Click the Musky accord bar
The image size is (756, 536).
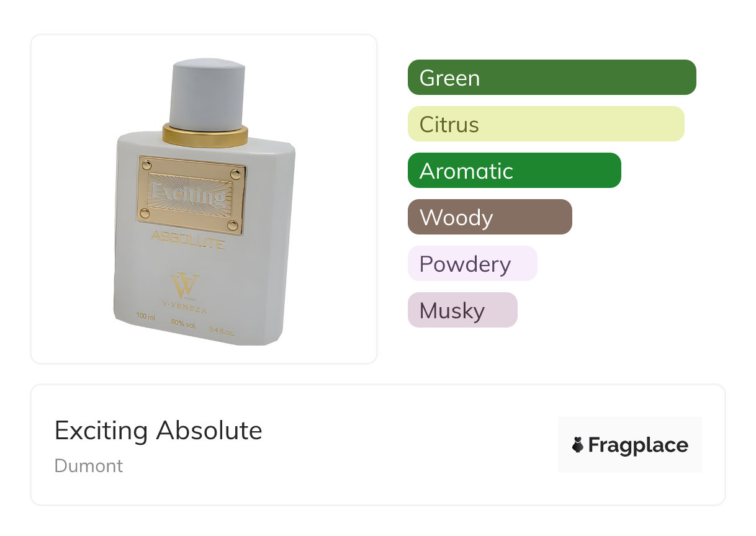click(x=462, y=310)
